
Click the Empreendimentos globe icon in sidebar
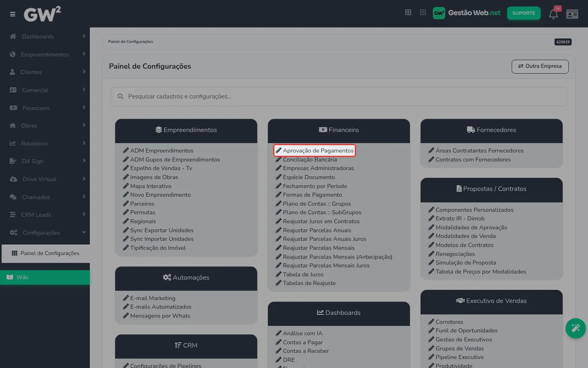pyautogui.click(x=13, y=54)
